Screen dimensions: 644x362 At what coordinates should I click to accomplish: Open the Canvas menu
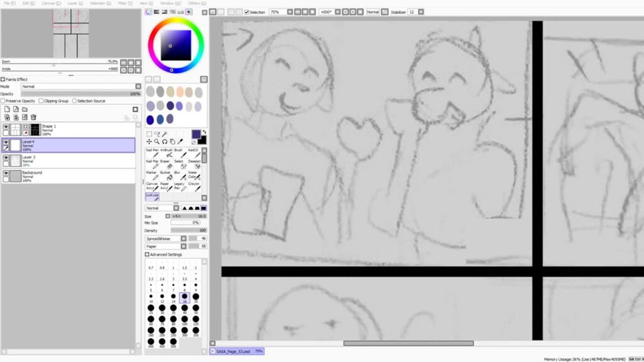pyautogui.click(x=52, y=3)
